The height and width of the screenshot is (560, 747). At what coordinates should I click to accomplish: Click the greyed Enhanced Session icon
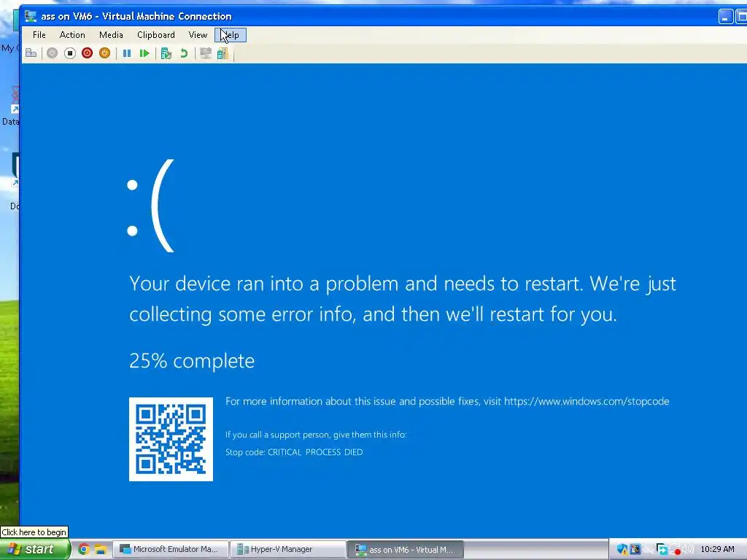[205, 53]
